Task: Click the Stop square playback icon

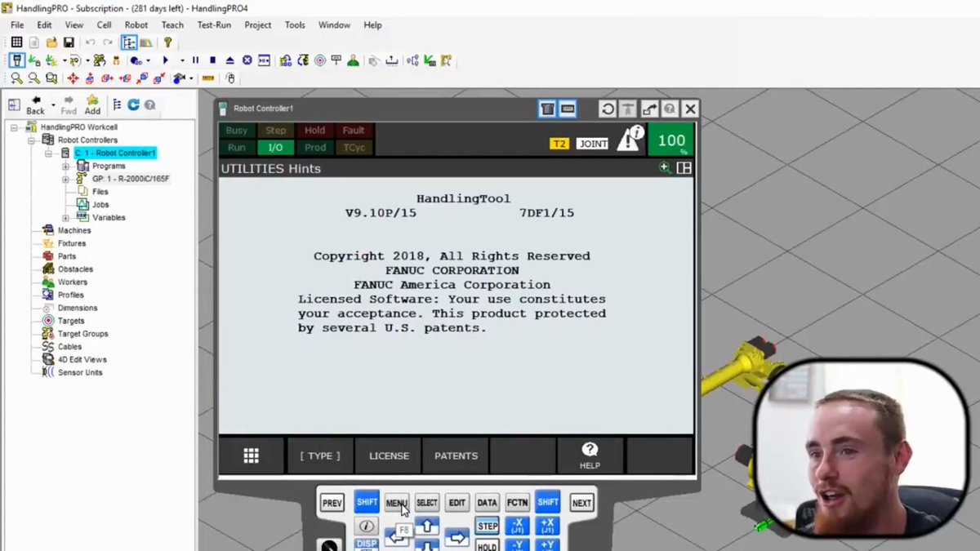Action: coord(212,60)
